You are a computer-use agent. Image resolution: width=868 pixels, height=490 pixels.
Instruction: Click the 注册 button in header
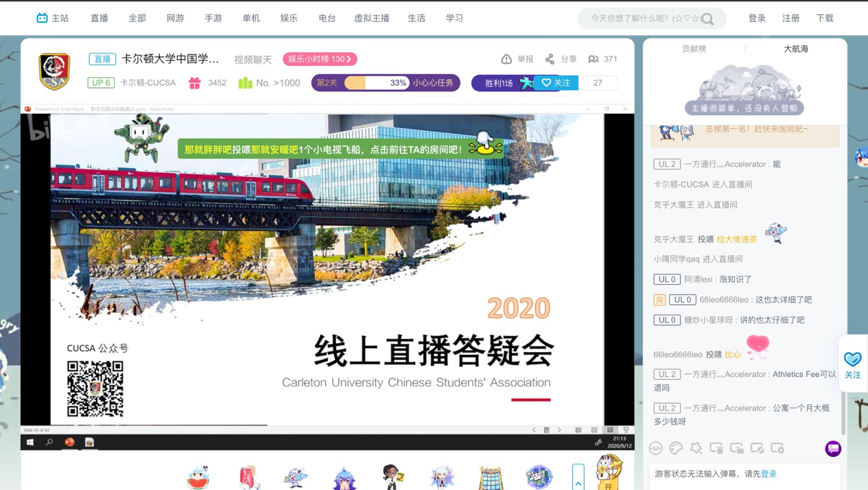click(790, 19)
